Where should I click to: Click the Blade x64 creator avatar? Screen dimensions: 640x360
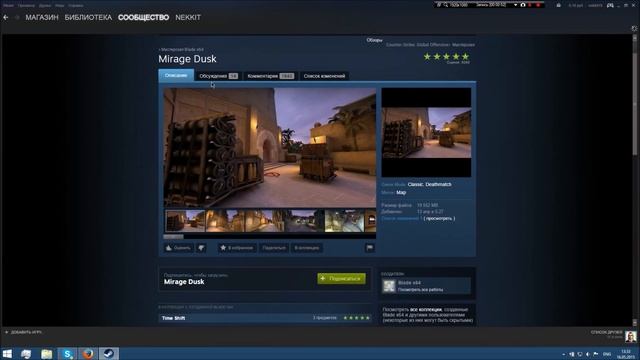pos(389,286)
